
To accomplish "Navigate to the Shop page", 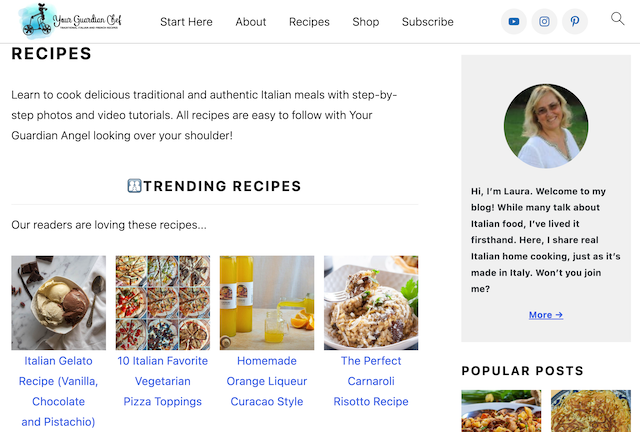I will [x=365, y=22].
